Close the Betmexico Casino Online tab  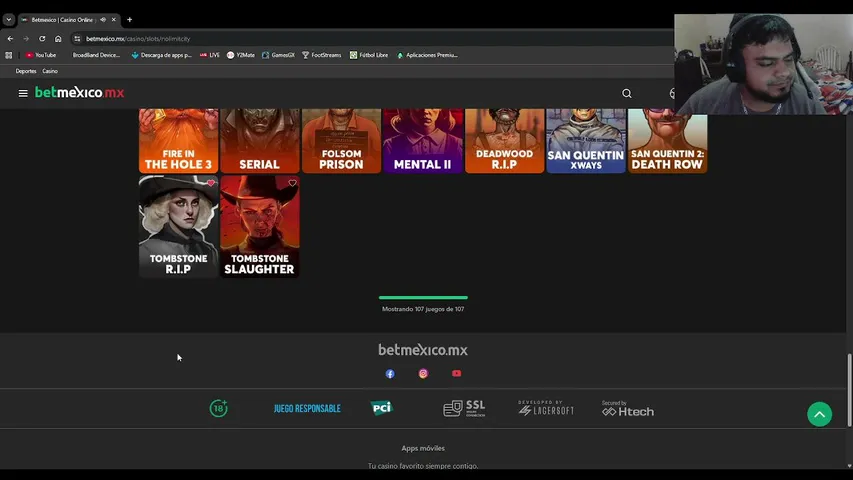tap(114, 20)
